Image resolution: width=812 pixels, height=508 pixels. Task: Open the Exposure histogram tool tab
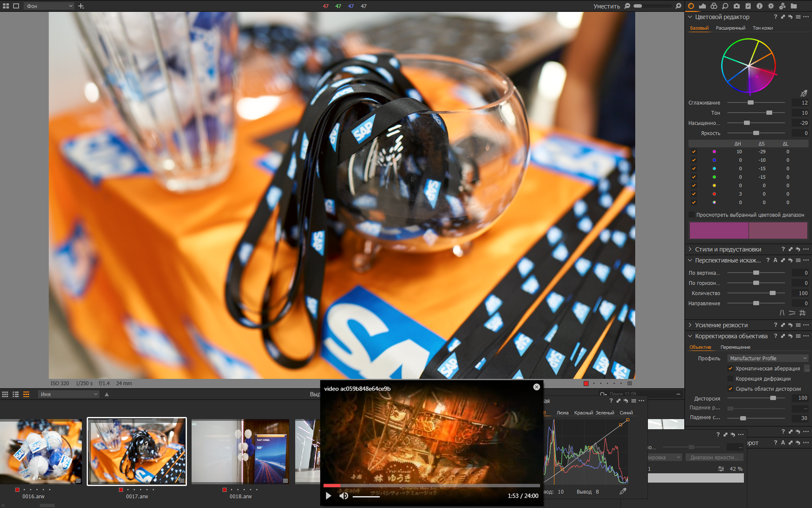coord(703,6)
